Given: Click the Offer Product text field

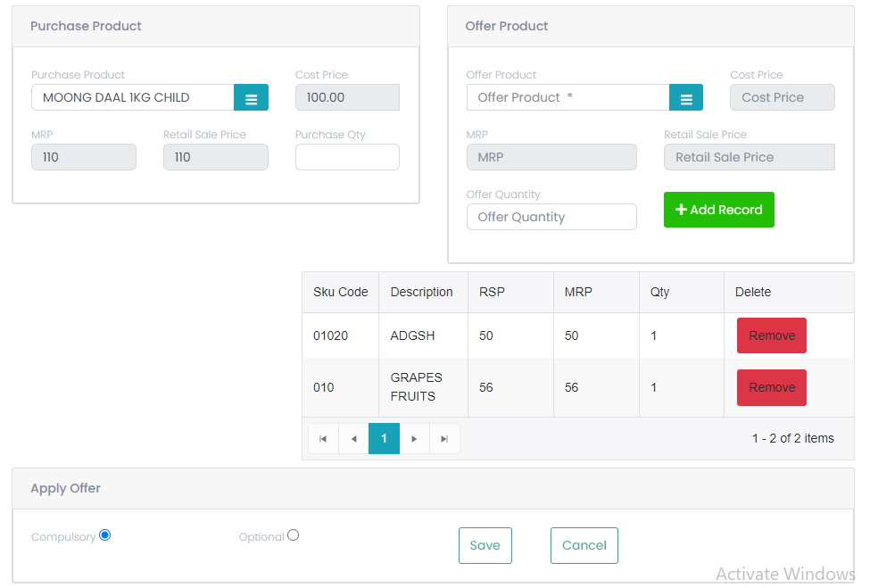Looking at the screenshot, I should [568, 97].
